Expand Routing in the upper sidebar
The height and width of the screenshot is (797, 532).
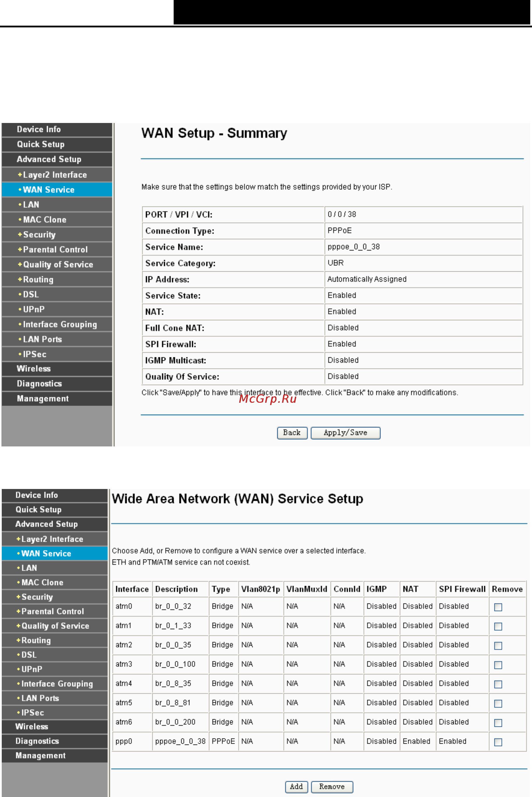[57, 279]
